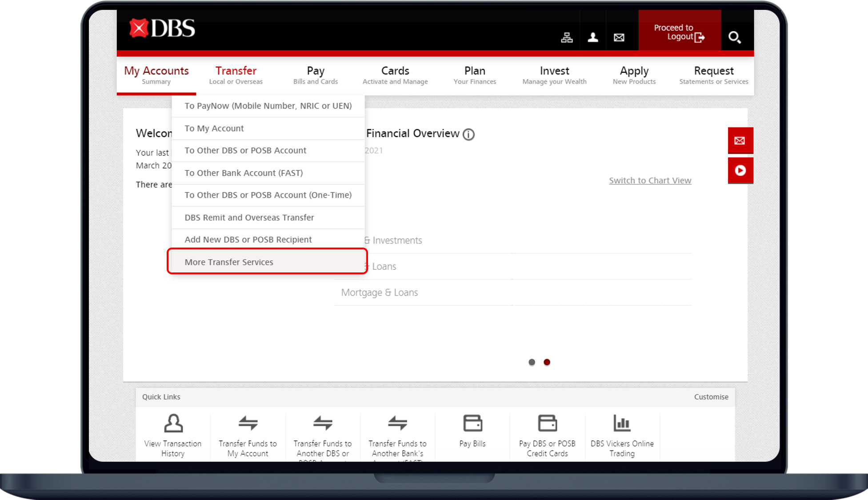868x500 pixels.
Task: Click Customise in Quick Links
Action: click(711, 397)
